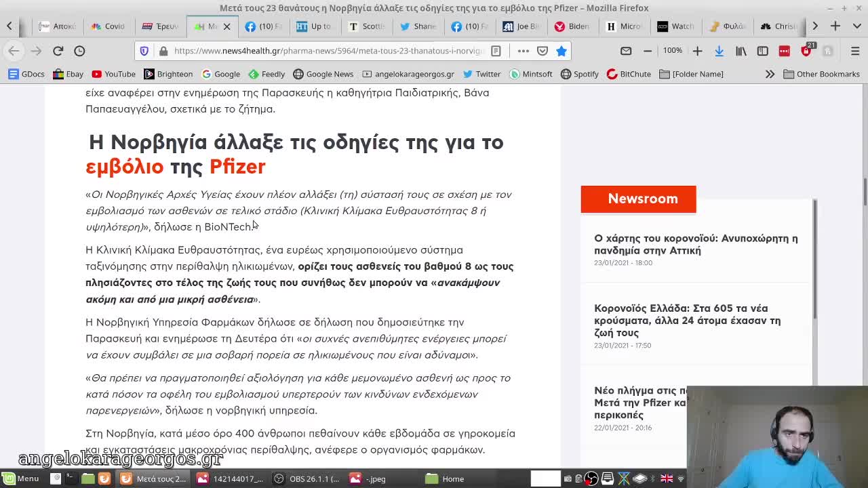Open Spotify bookmark
868x488 pixels.
[x=579, y=74]
